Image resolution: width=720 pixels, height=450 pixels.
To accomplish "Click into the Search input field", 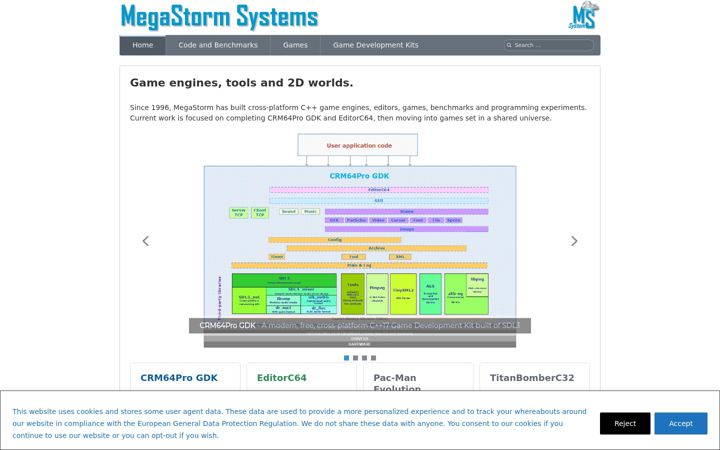I will pyautogui.click(x=549, y=45).
